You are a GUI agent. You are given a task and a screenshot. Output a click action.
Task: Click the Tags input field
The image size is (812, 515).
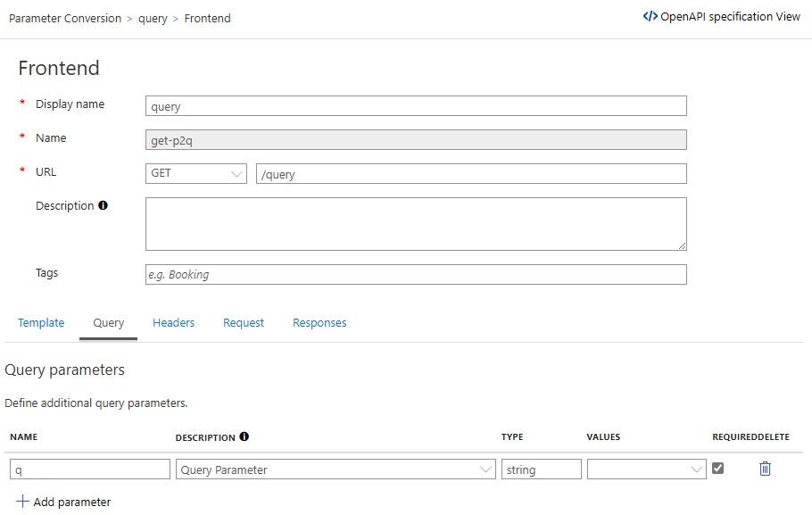[x=416, y=275]
